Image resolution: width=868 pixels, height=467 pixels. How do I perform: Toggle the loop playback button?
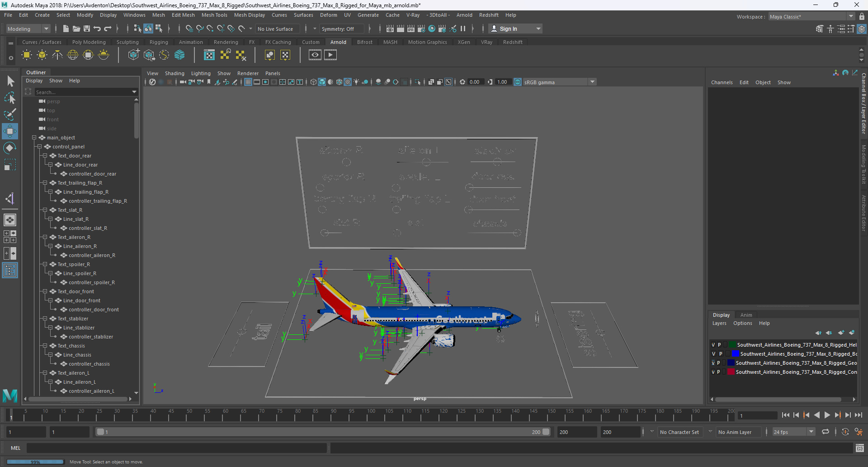click(826, 432)
